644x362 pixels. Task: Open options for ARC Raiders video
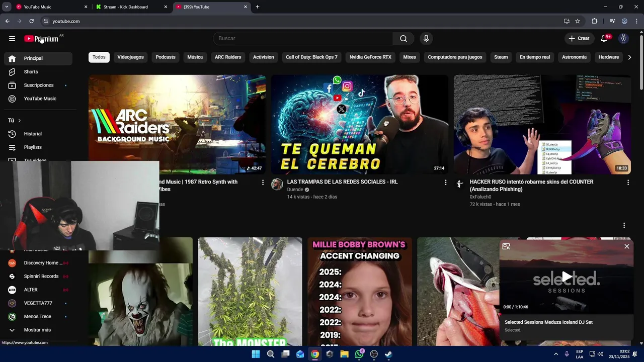click(263, 183)
